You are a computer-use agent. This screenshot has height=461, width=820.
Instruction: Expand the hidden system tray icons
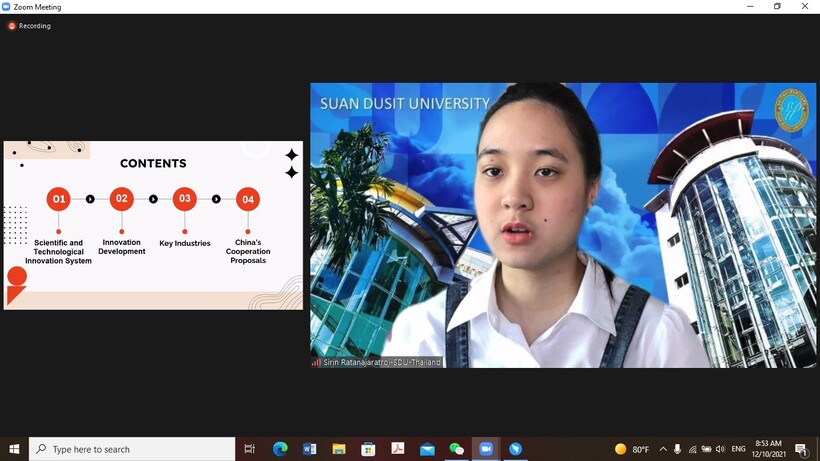tap(663, 449)
